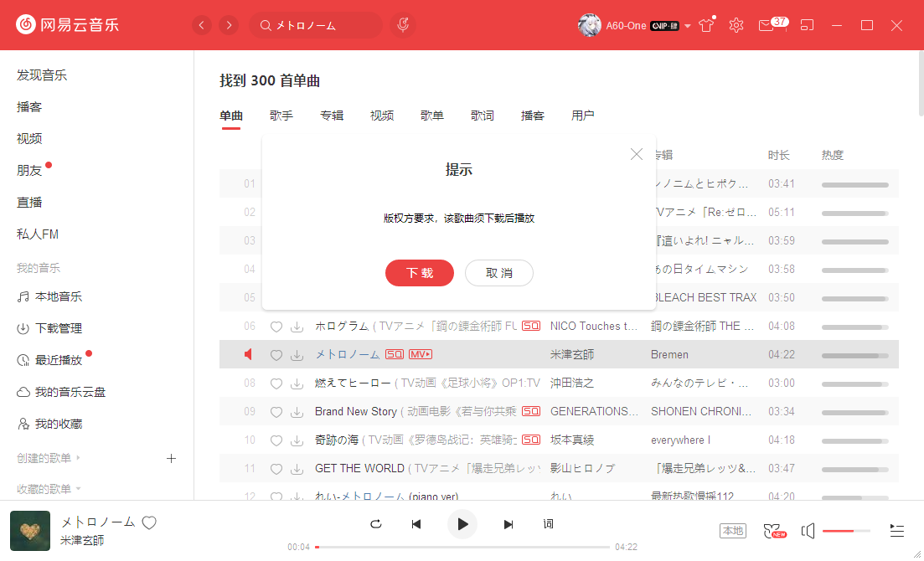The width and height of the screenshot is (924, 561).
Task: Click the play button in player bar
Action: 462,524
